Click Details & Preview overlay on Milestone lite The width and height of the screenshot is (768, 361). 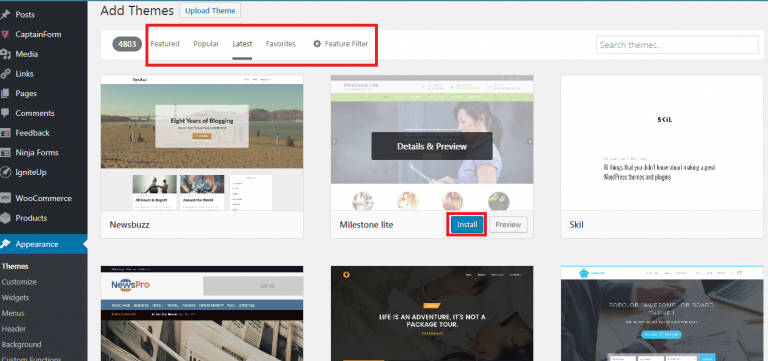pos(432,146)
